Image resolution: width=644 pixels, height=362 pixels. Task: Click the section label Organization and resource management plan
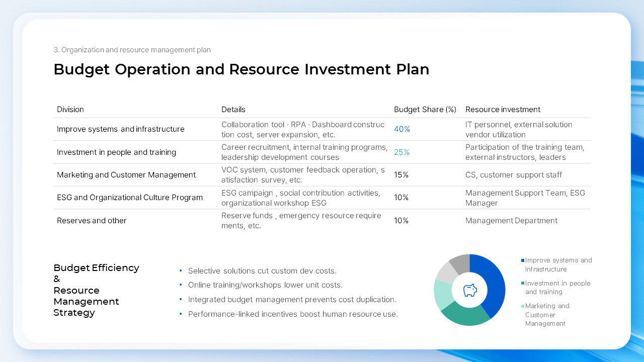(132, 50)
